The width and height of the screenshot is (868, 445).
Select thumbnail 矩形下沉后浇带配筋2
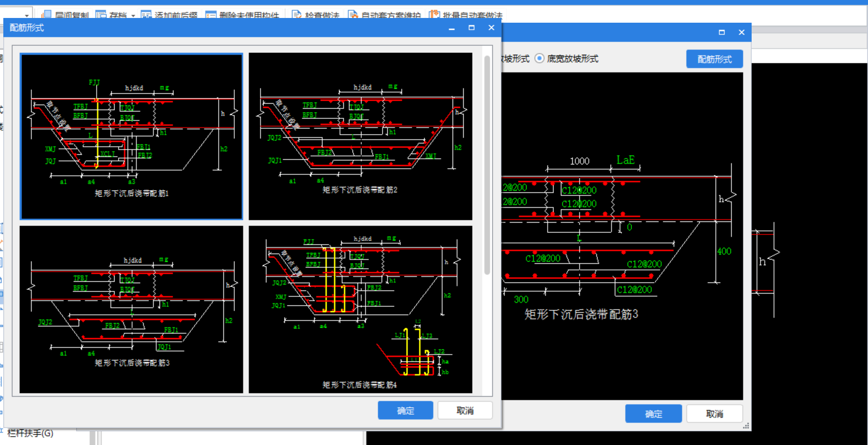click(x=360, y=136)
